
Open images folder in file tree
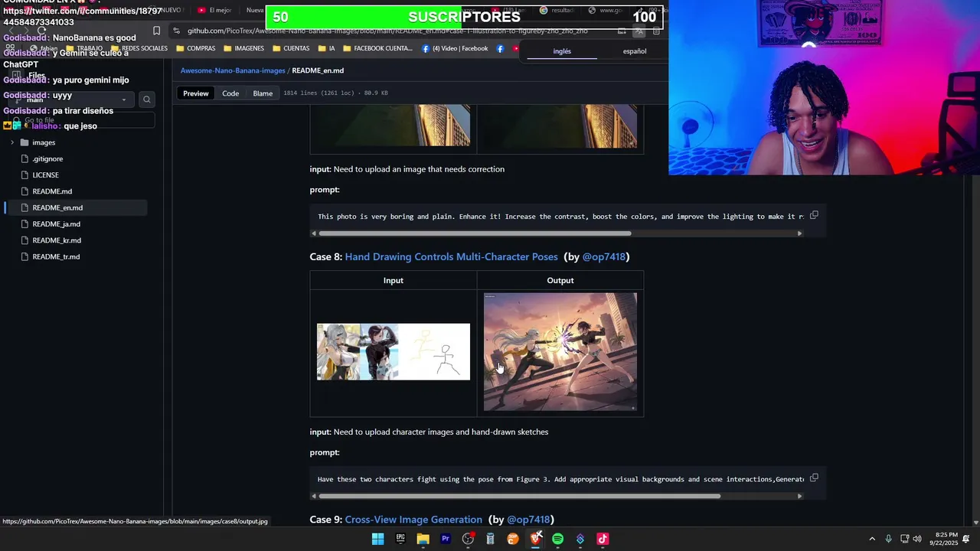44,142
